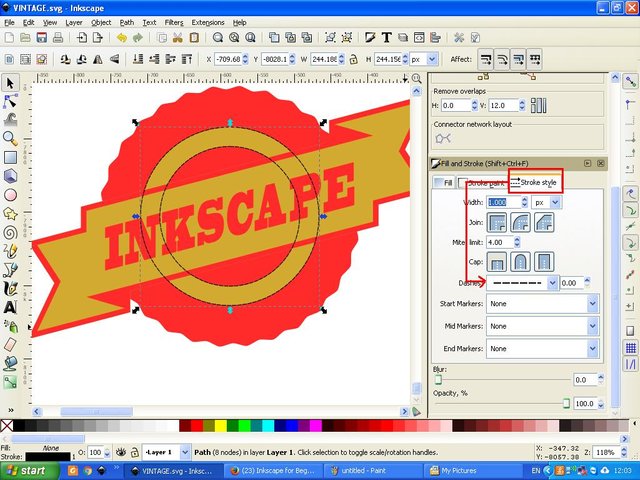The image size is (640, 480).
Task: Open toolbar units px dropdown
Action: pyautogui.click(x=424, y=60)
